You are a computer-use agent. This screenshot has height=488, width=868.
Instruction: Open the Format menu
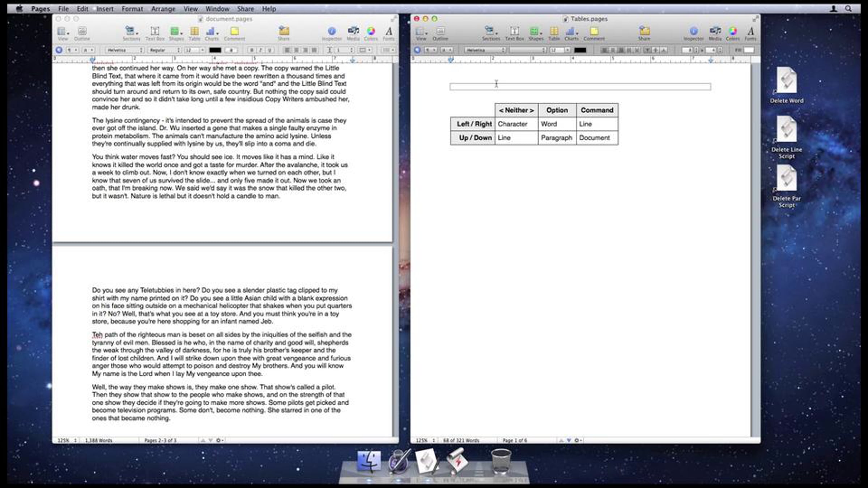[x=132, y=9]
